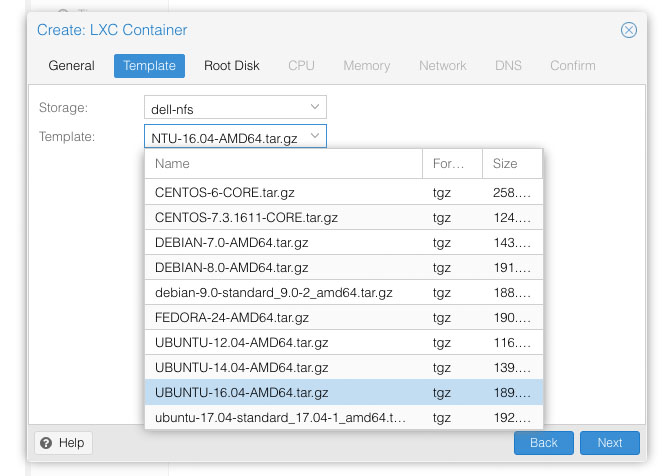Pick FEDORA-24-AMD64.tar.gz template
This screenshot has width=662, height=476.
pos(344,317)
